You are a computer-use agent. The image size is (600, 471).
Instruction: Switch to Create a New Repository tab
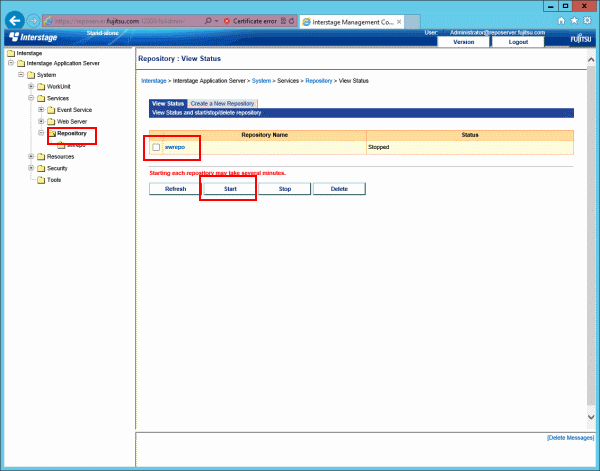(223, 103)
